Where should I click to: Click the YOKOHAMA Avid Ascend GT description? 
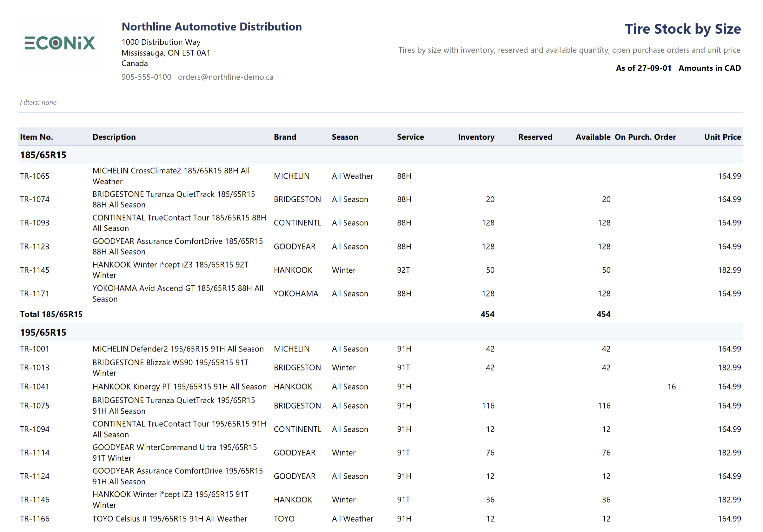point(178,293)
